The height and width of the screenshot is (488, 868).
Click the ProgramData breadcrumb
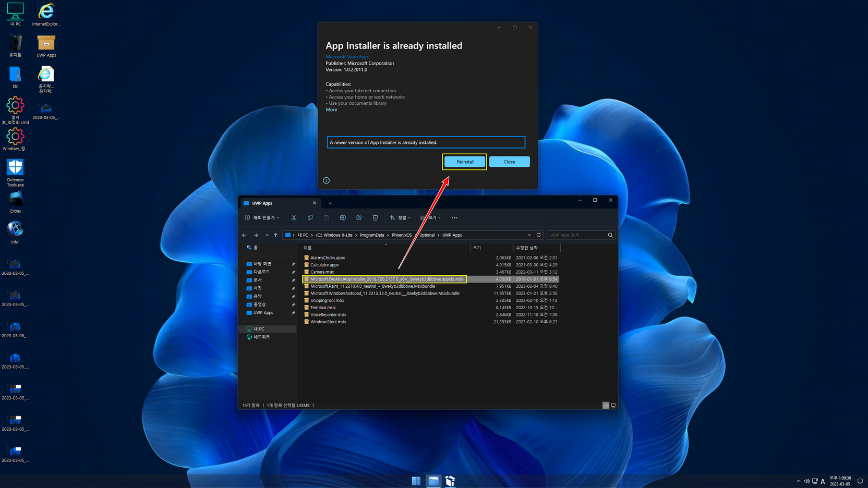372,235
